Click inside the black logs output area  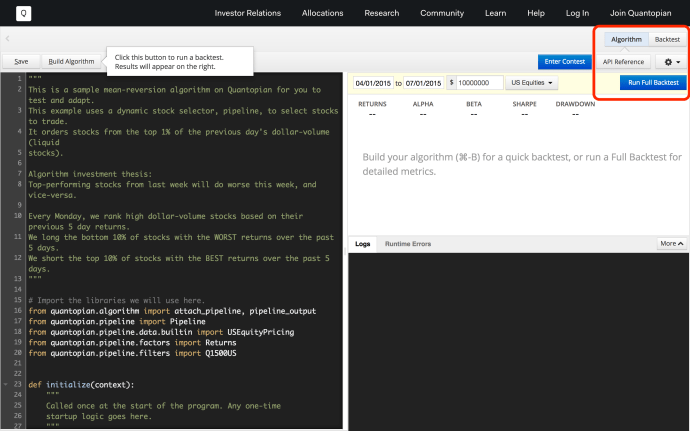tap(518, 341)
